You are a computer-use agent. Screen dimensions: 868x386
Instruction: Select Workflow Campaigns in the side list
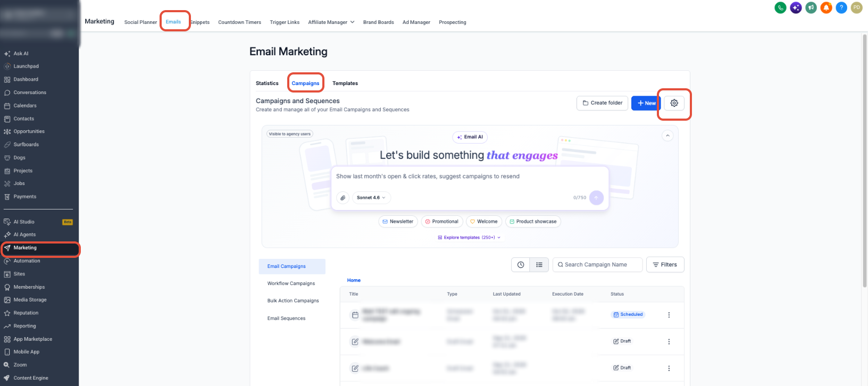coord(291,283)
